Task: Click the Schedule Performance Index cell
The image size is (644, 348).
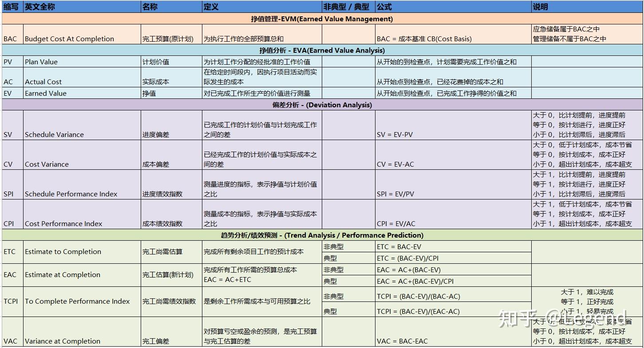Action: pos(72,194)
